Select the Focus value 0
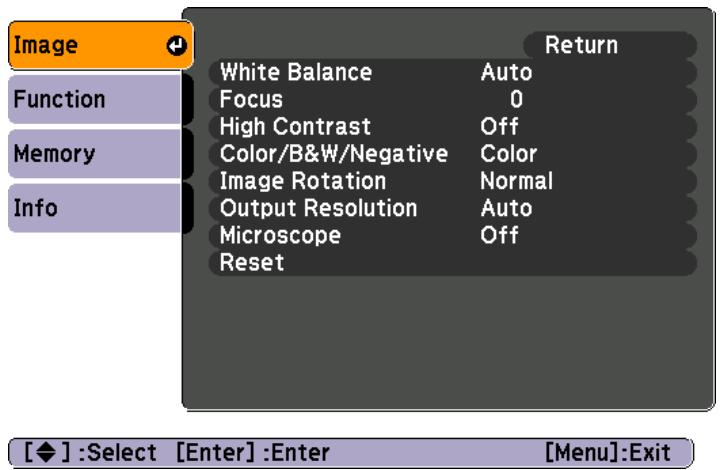Image resolution: width=721 pixels, height=470 pixels. coord(516,99)
